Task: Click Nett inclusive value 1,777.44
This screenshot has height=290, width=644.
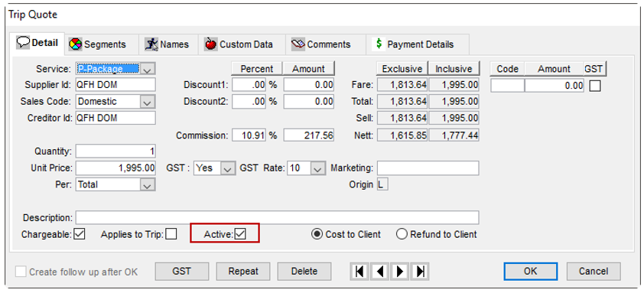Action: click(x=454, y=135)
